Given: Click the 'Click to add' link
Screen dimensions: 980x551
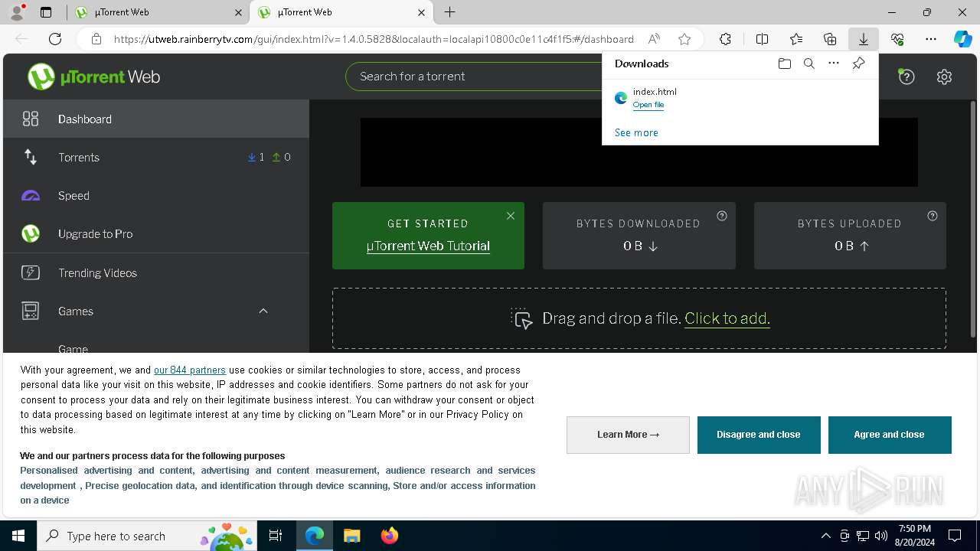Looking at the screenshot, I should tap(727, 318).
